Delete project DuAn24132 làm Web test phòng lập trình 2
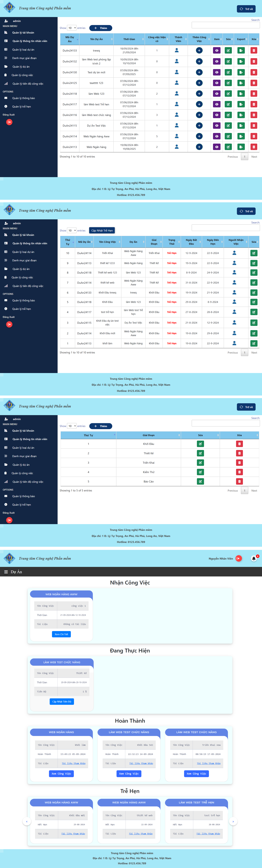262x868 pixels. (x=254, y=61)
